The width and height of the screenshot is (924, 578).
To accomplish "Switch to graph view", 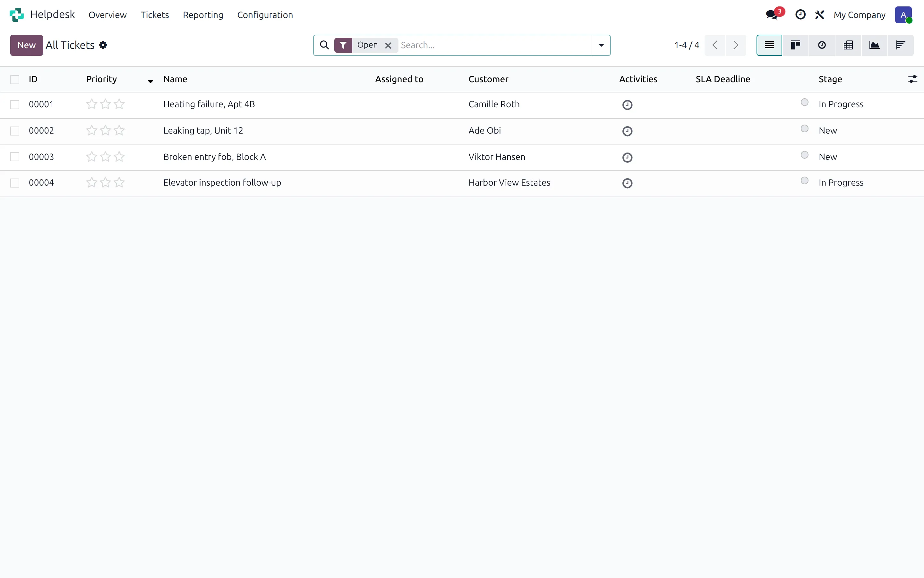I will click(874, 45).
